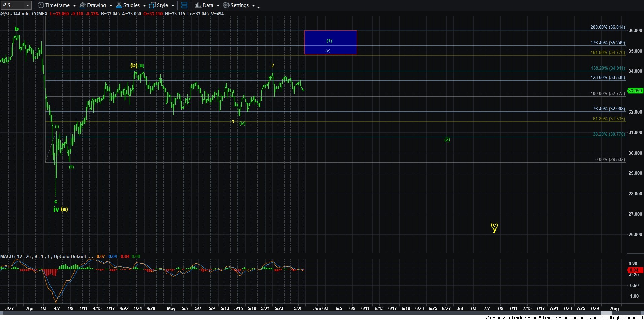Select the blue (1) target box

[x=330, y=42]
